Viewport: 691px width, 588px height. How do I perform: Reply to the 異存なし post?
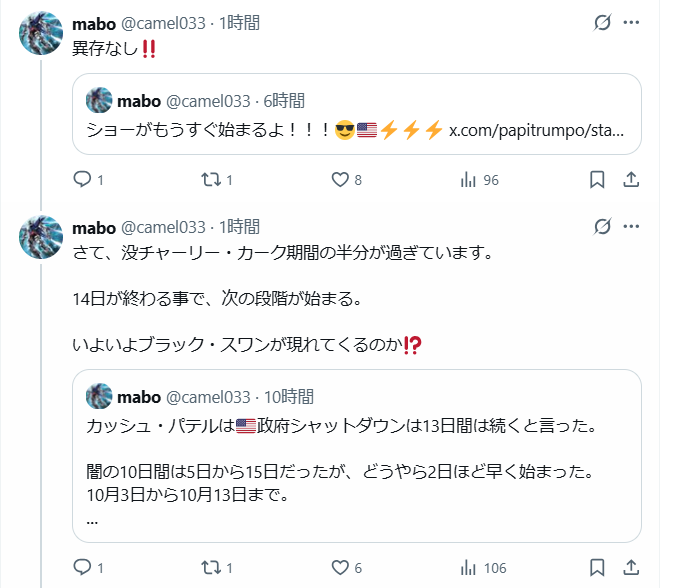83,180
